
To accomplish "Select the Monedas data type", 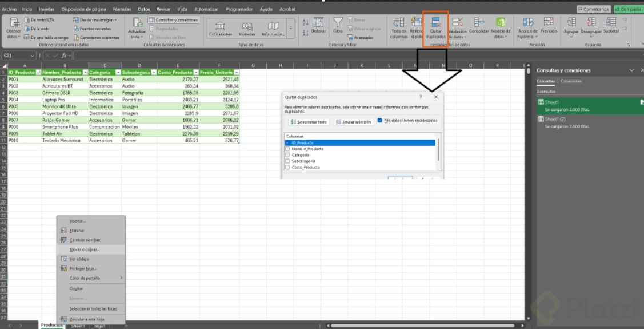I will [x=247, y=29].
